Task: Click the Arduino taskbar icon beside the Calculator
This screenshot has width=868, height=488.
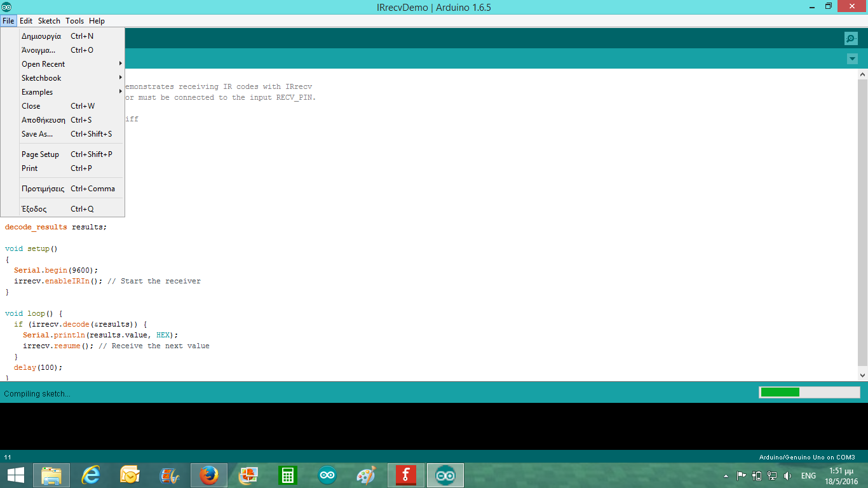Action: point(327,475)
